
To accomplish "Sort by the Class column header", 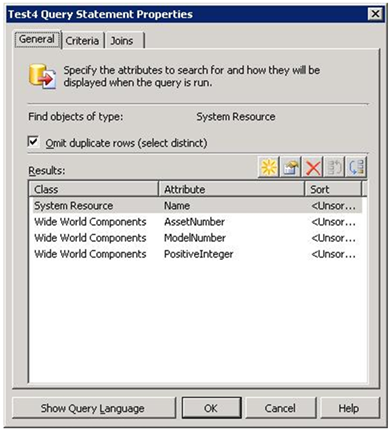I will tap(93, 189).
